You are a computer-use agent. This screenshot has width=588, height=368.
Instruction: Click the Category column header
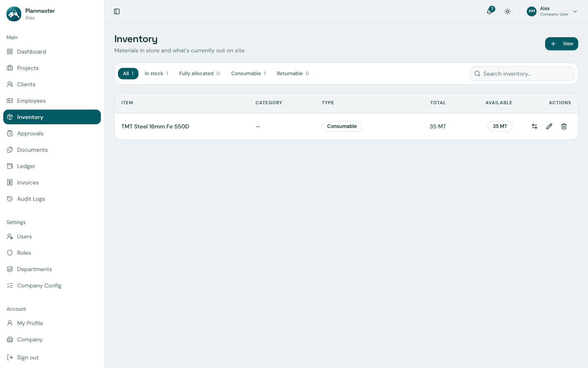coord(269,103)
